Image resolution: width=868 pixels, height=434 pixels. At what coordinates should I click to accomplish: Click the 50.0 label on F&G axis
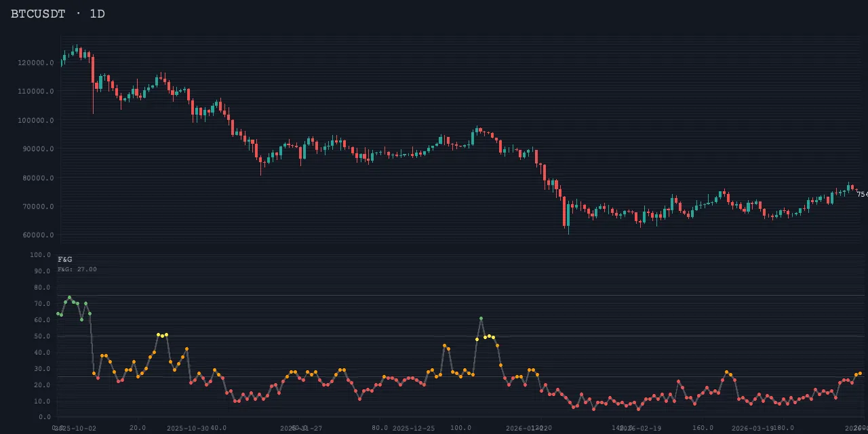[x=42, y=336]
